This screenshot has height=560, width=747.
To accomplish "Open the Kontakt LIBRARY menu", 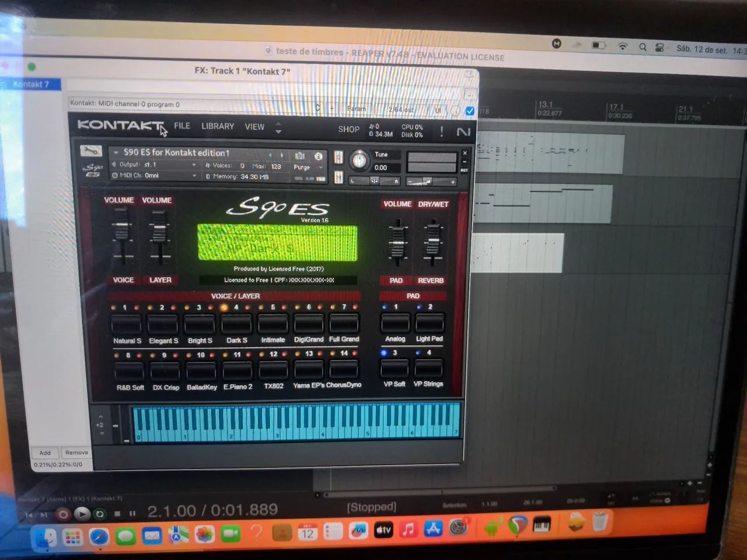I will 218,126.
